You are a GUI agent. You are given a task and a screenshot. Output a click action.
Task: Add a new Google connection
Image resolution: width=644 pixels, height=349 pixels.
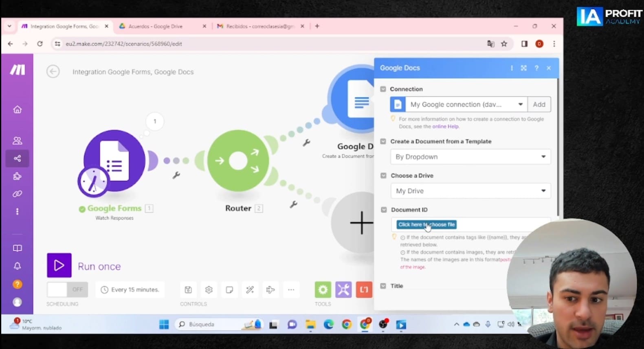click(x=539, y=104)
